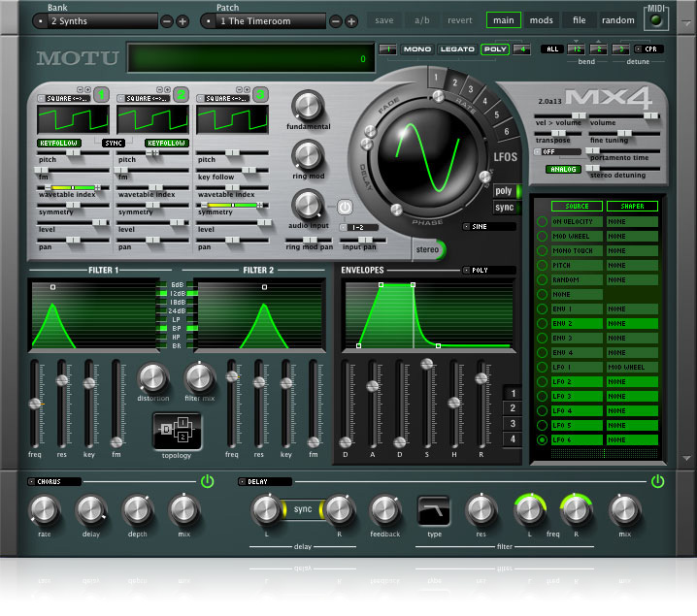Toggle the ANALOG button

tap(563, 169)
